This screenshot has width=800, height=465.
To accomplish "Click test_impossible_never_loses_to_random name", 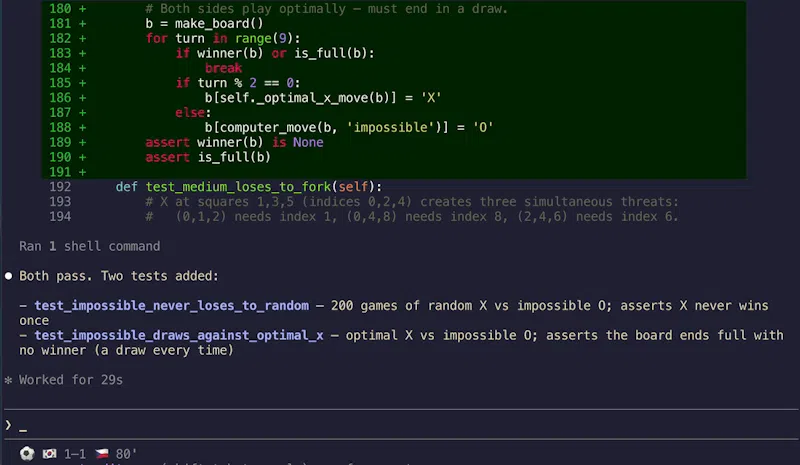I will (x=171, y=306).
